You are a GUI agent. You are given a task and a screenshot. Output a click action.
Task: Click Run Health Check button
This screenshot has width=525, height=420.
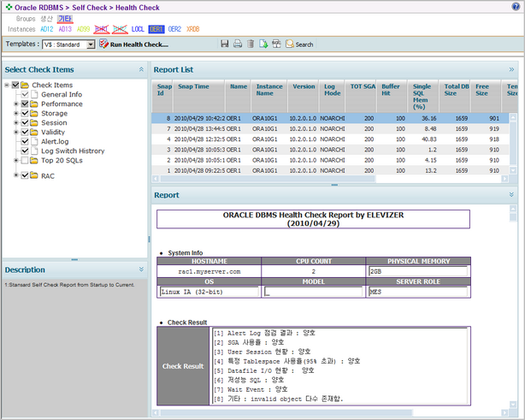click(x=134, y=44)
